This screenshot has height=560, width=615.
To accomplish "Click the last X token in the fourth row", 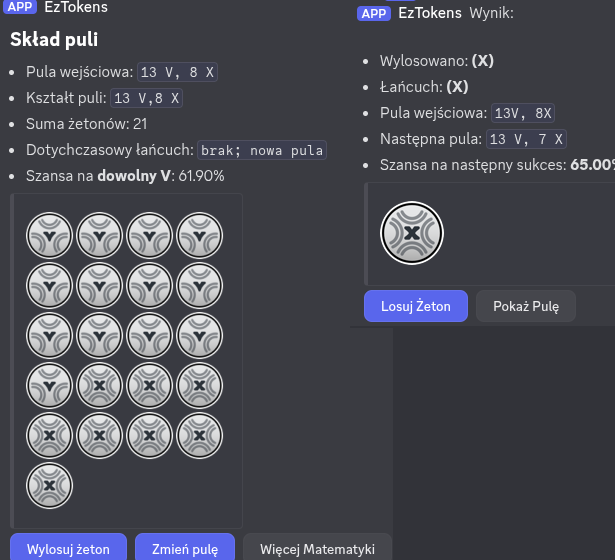I will [x=199, y=385].
